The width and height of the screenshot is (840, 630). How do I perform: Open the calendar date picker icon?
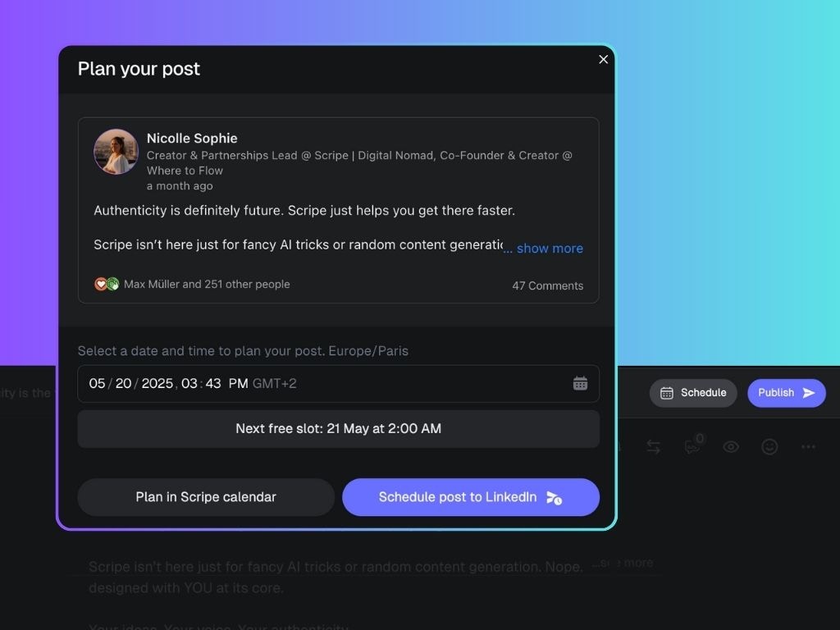tap(580, 384)
